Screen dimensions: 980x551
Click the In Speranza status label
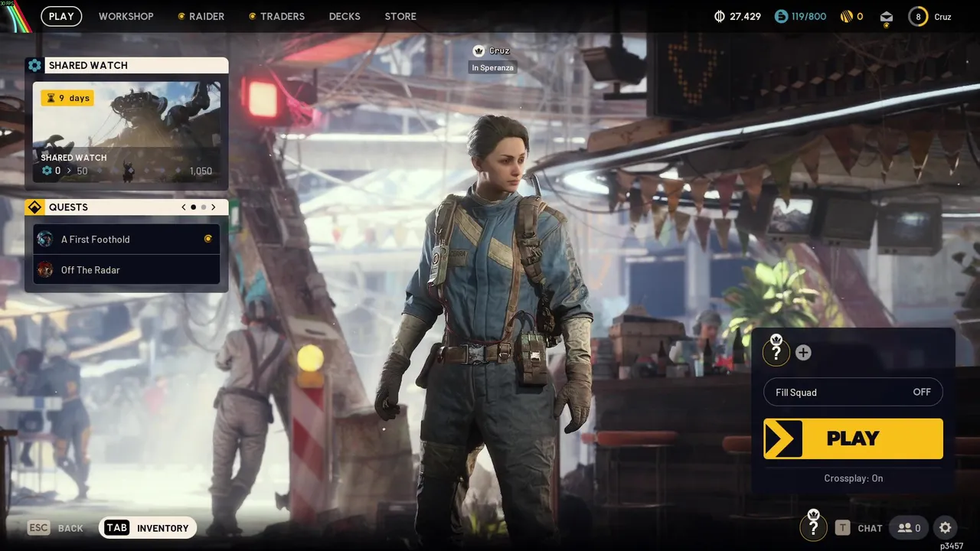(492, 68)
